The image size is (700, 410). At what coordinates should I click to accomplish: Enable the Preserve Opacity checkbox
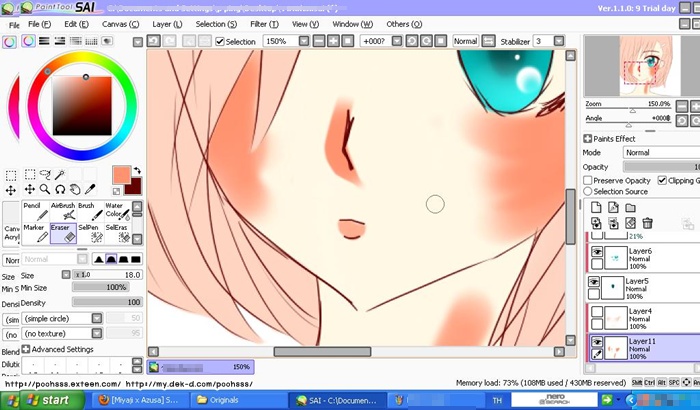tap(588, 180)
